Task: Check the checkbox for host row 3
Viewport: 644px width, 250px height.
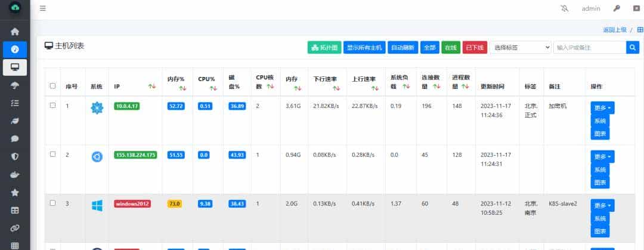Action: 52,203
